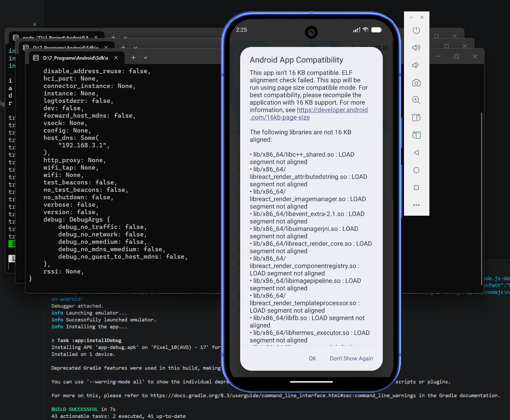Screen dimensions: 510x420
Task: Select the D:\7_Programs\Android\Sdk front terminal tab
Action: [75, 58]
